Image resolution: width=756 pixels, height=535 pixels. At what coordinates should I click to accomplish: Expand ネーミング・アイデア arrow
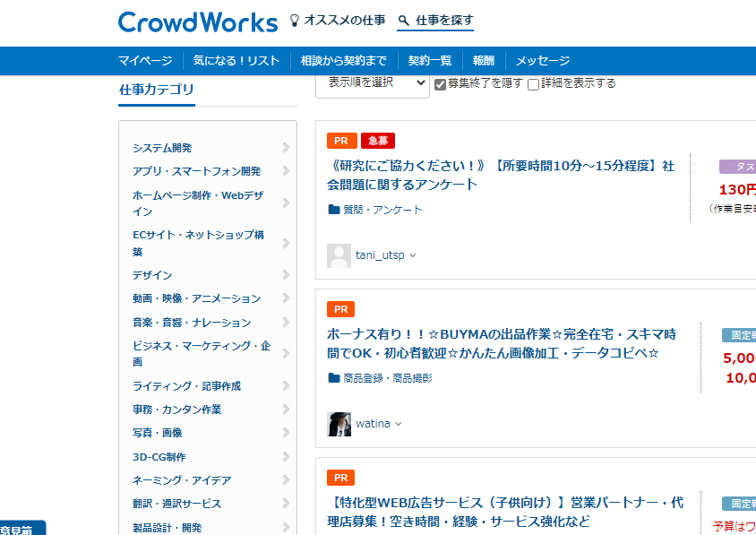tap(286, 479)
